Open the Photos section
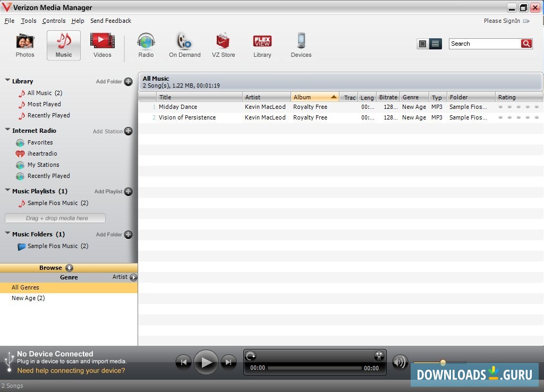544x392 pixels. pyautogui.click(x=24, y=45)
